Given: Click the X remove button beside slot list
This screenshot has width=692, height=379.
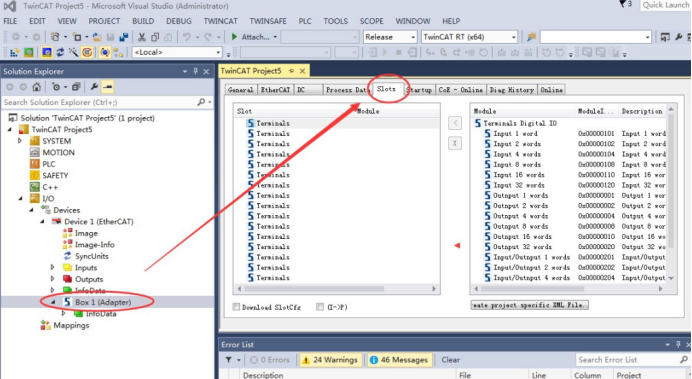Looking at the screenshot, I should (x=455, y=143).
